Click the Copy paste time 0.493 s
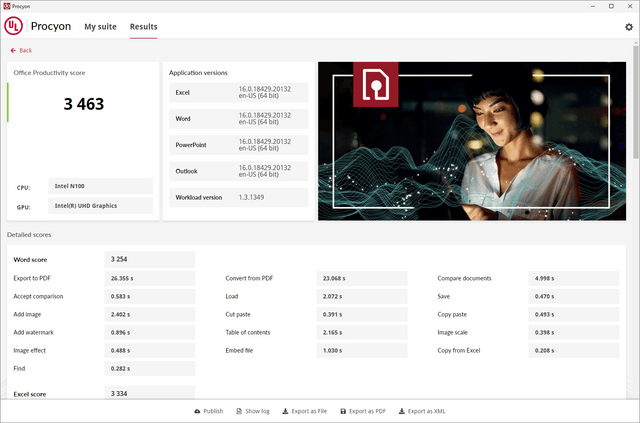 tap(574, 314)
